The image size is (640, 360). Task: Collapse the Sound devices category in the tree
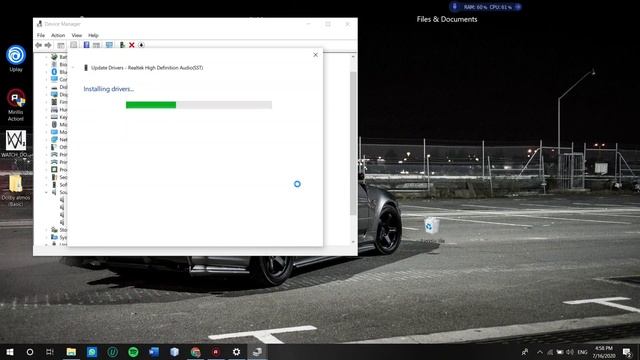[x=46, y=192]
